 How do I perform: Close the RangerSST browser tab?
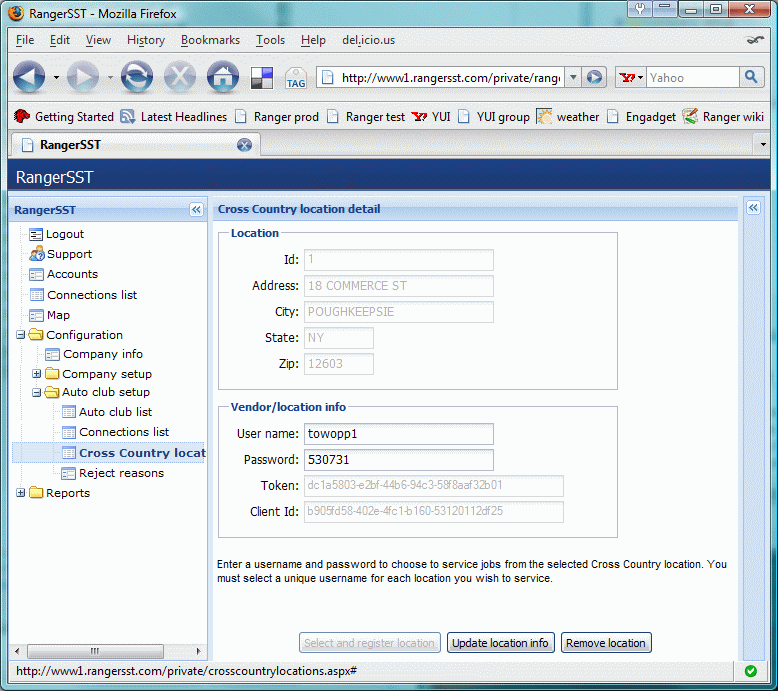click(244, 145)
